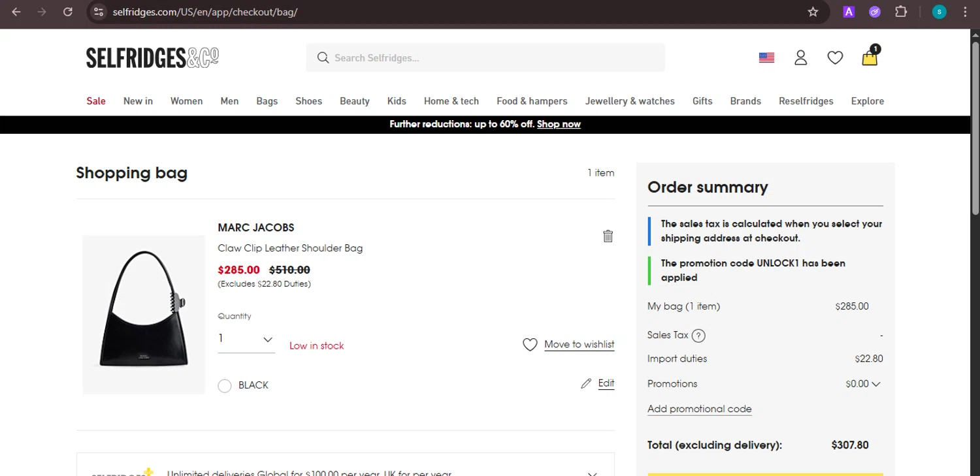Click the sale price $285.00
The image size is (980, 476).
pyautogui.click(x=238, y=270)
